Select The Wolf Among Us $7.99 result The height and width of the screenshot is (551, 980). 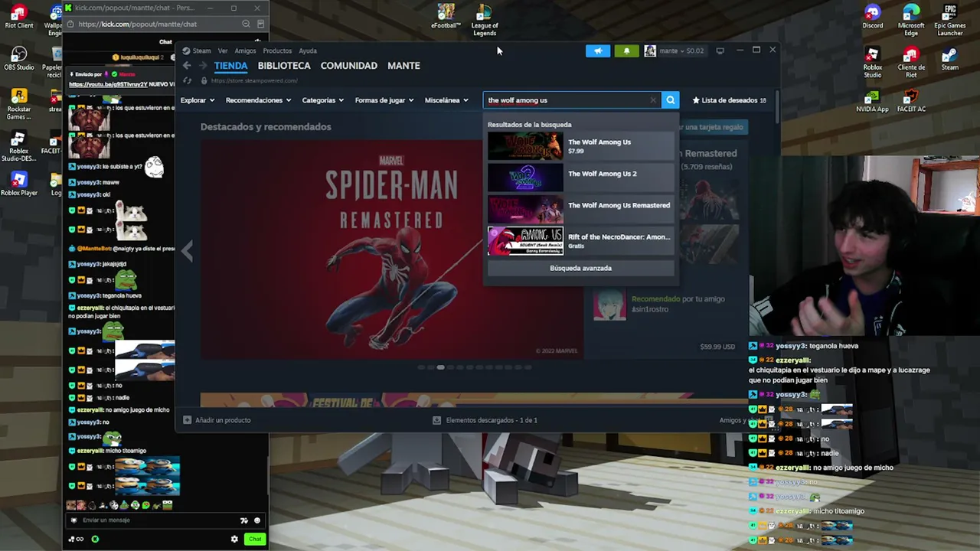[x=581, y=145]
